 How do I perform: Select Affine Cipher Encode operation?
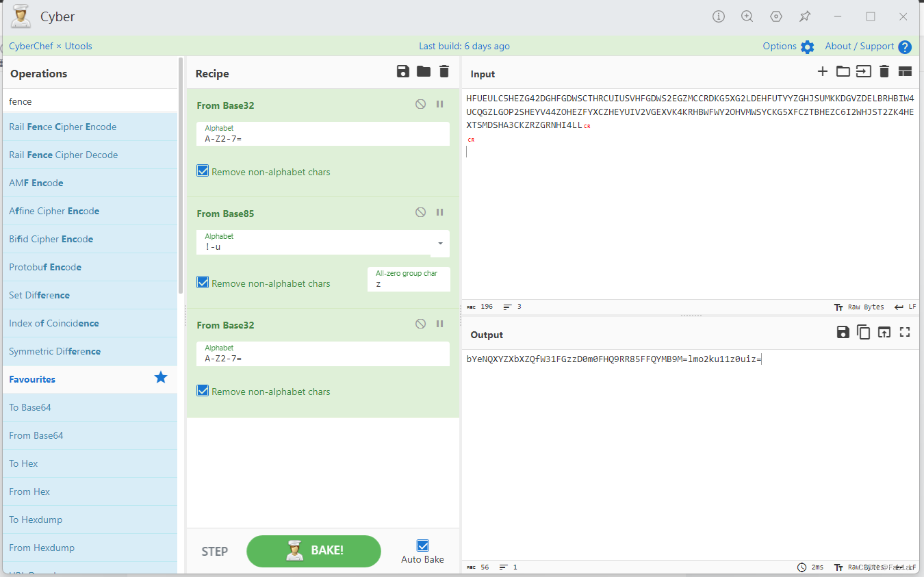point(90,211)
